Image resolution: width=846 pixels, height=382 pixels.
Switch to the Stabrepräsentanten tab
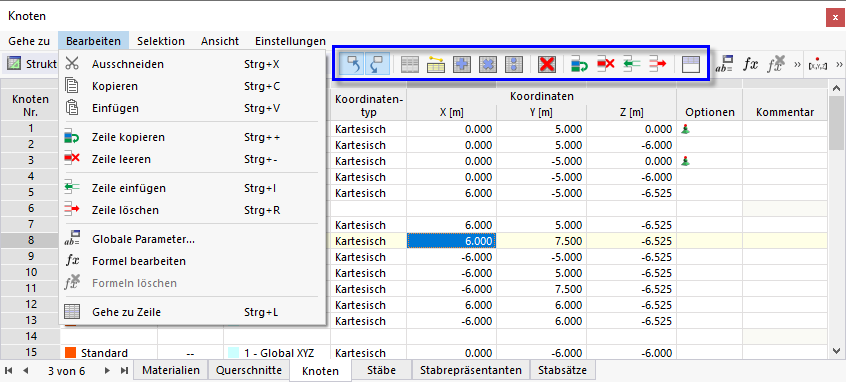click(x=471, y=370)
